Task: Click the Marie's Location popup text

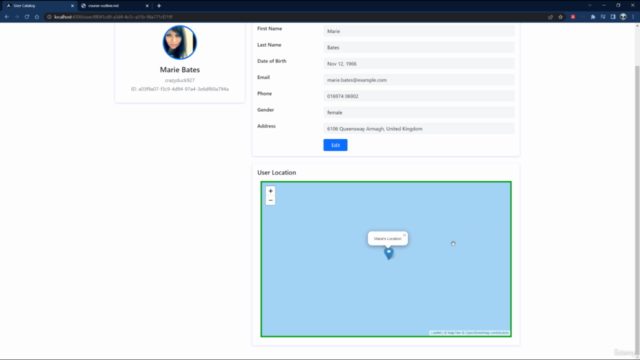Action: [387, 239]
